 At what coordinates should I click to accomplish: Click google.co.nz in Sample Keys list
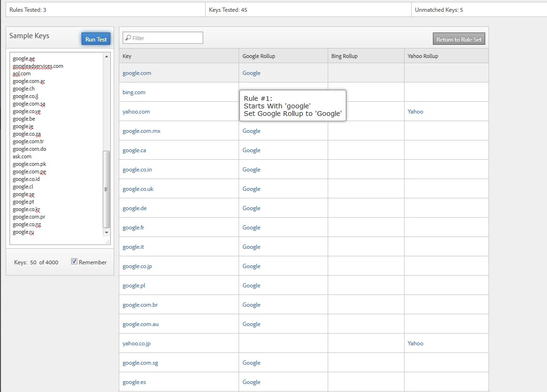27,224
